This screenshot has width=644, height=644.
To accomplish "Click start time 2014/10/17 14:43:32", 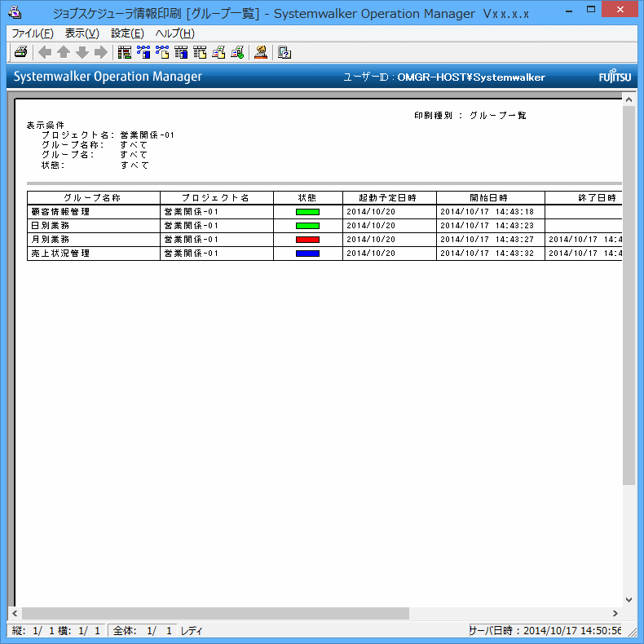I will [487, 254].
